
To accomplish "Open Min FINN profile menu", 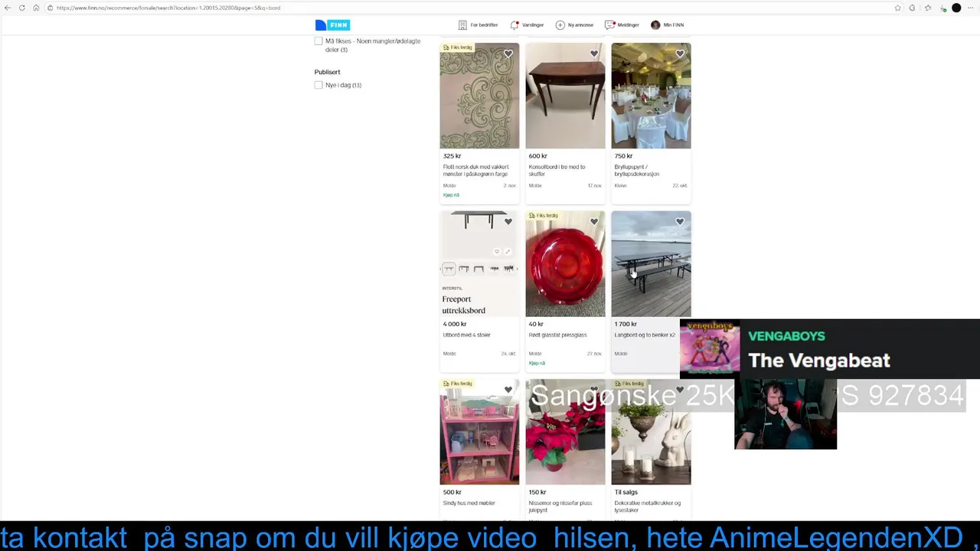I will pyautogui.click(x=667, y=25).
